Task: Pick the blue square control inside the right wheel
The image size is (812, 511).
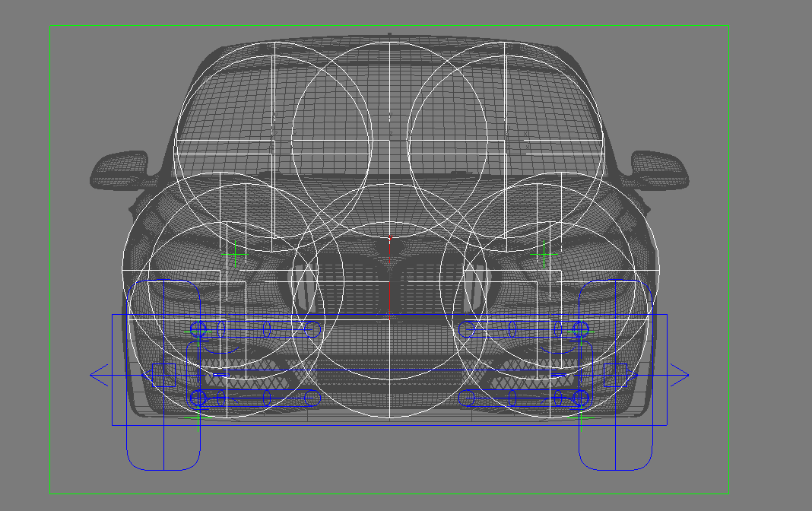Action: coord(615,376)
